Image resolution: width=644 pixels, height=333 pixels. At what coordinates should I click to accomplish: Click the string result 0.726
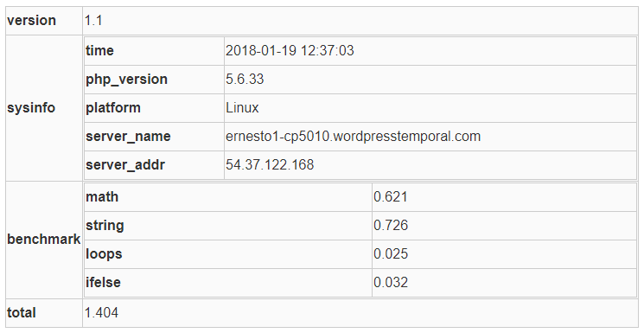(391, 225)
